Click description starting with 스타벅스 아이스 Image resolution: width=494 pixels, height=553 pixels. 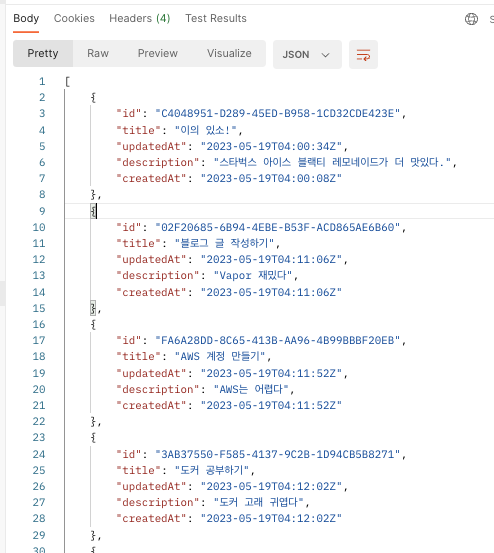pos(333,162)
